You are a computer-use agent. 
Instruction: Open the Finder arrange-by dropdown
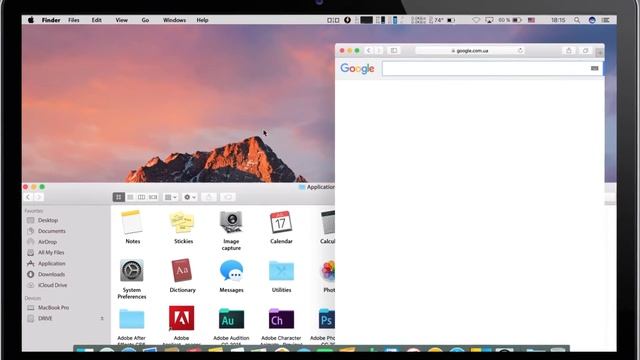pyautogui.click(x=171, y=197)
